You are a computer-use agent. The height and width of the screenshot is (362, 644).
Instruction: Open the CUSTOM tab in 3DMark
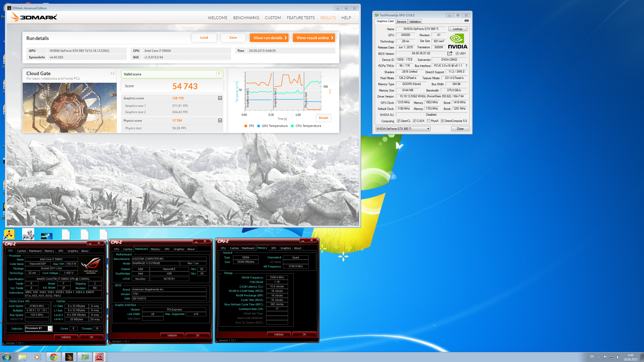click(x=273, y=18)
